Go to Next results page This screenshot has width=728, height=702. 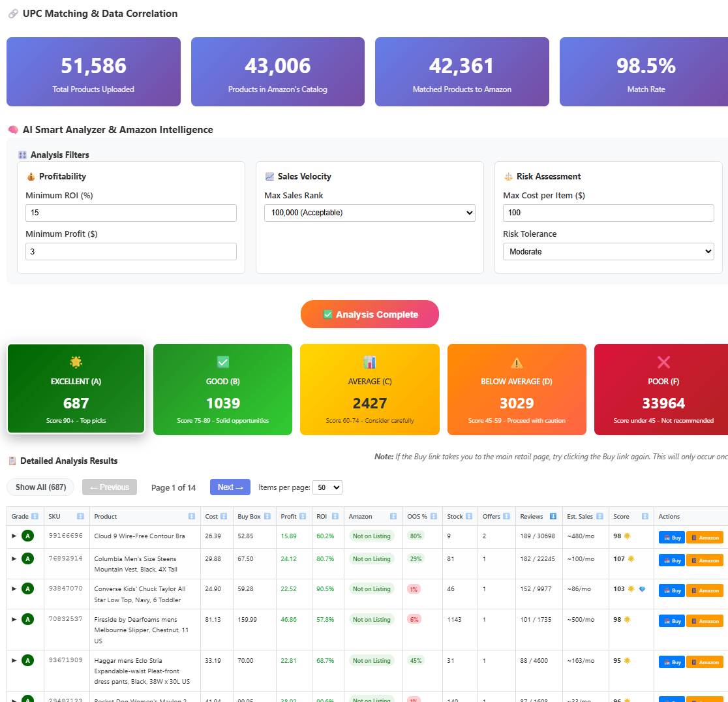click(230, 487)
